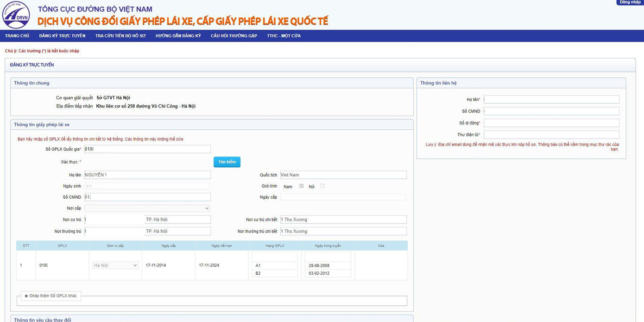This screenshot has width=644, height=322.
Task: Click plus icon to add another GPLX
Action: click(26, 296)
